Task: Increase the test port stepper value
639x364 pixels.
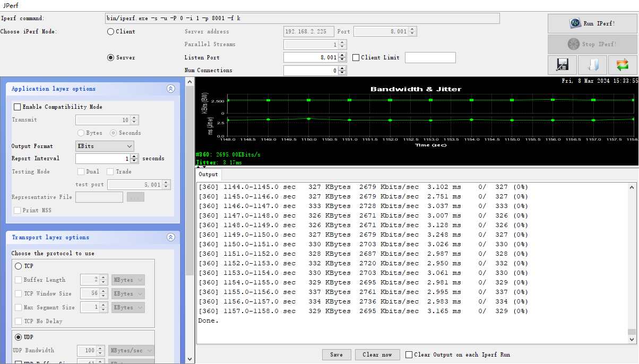Action: click(x=166, y=182)
